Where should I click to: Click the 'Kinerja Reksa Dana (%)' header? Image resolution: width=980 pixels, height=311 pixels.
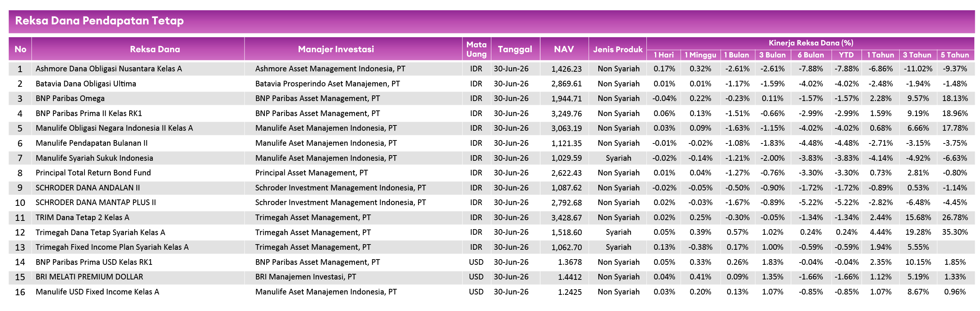tap(811, 43)
